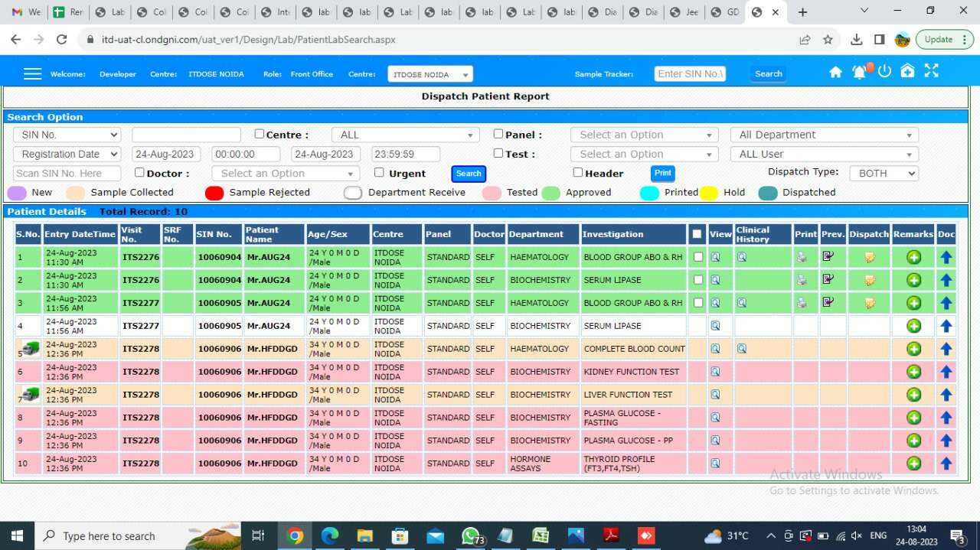Click inside the Enter SIN No field
This screenshot has height=550, width=980.
coord(689,73)
